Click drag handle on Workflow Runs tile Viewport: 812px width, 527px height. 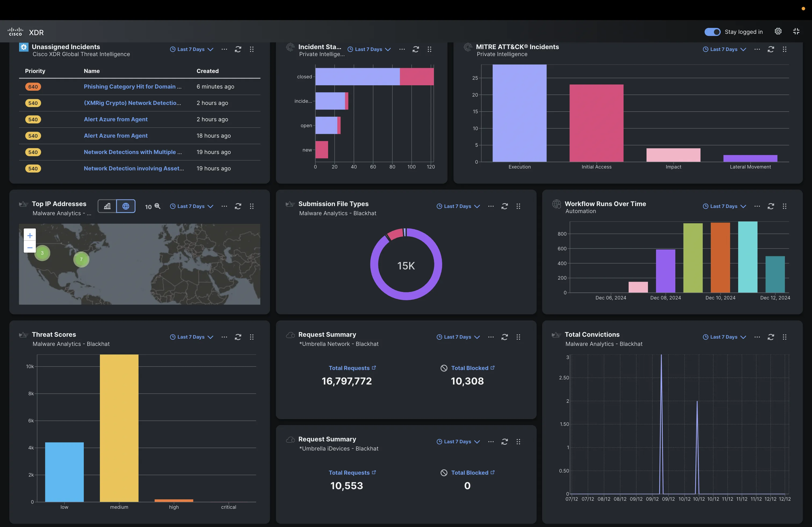click(x=784, y=206)
